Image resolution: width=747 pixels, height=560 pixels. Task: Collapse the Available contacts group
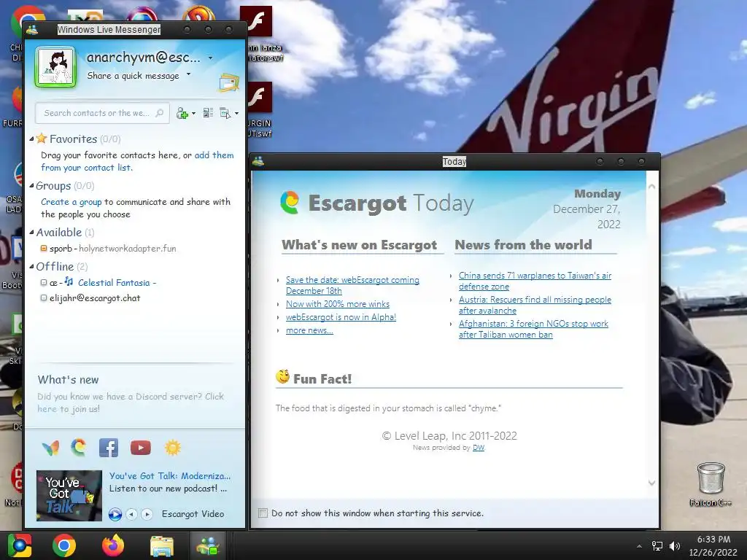pos(31,233)
